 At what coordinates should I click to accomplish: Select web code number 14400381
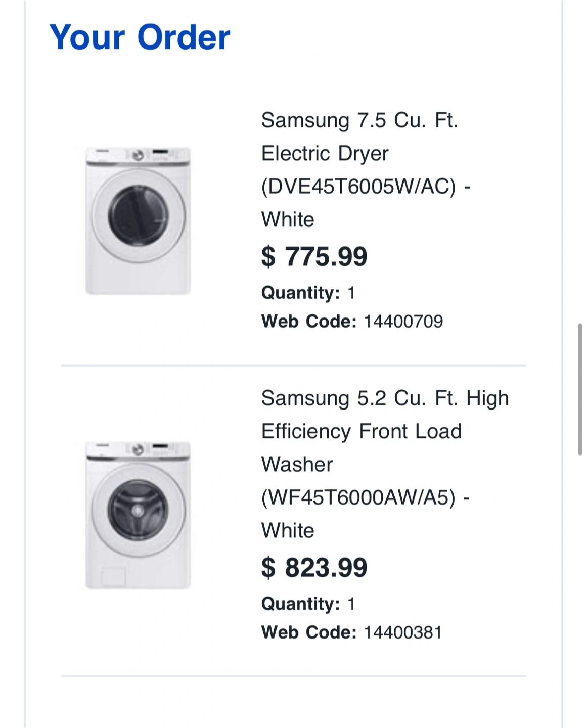[x=403, y=632]
